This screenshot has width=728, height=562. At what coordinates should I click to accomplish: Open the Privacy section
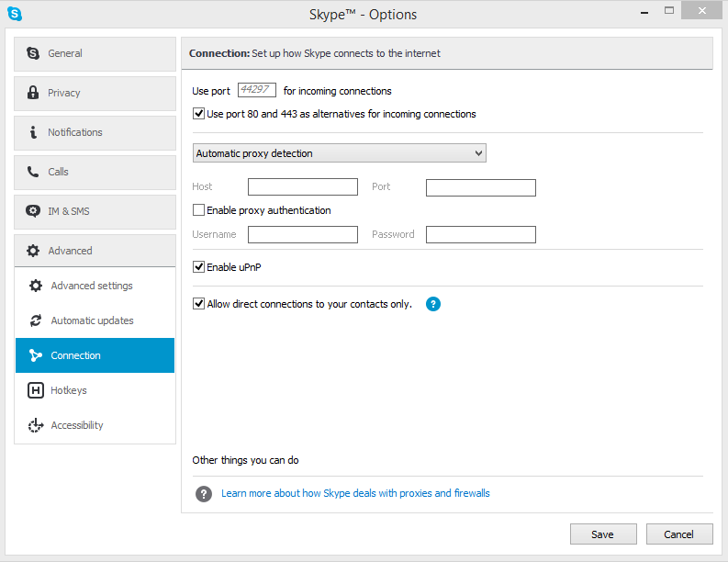pyautogui.click(x=95, y=94)
